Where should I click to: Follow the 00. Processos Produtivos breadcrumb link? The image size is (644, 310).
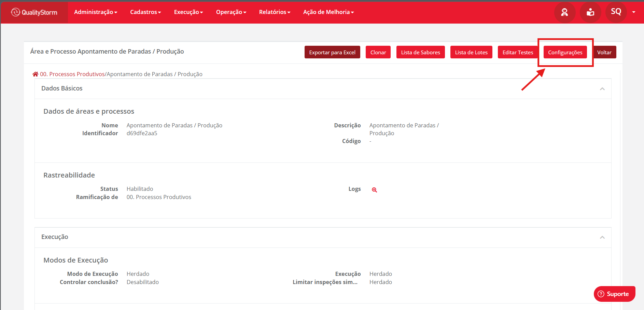[72, 74]
